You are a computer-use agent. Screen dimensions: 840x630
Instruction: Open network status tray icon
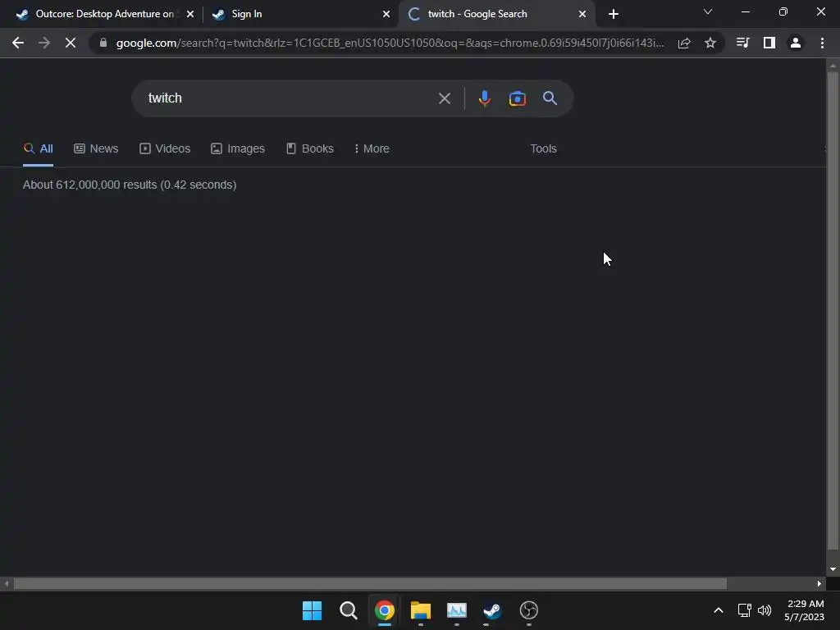744,610
